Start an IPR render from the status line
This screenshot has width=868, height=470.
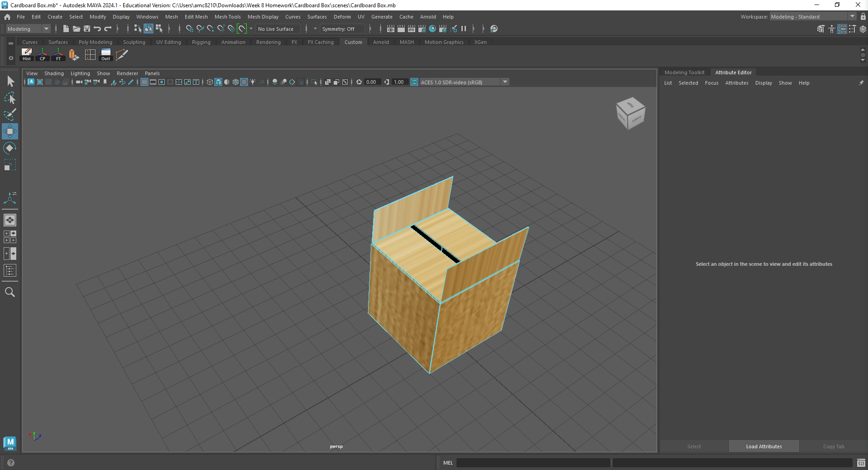click(x=411, y=29)
